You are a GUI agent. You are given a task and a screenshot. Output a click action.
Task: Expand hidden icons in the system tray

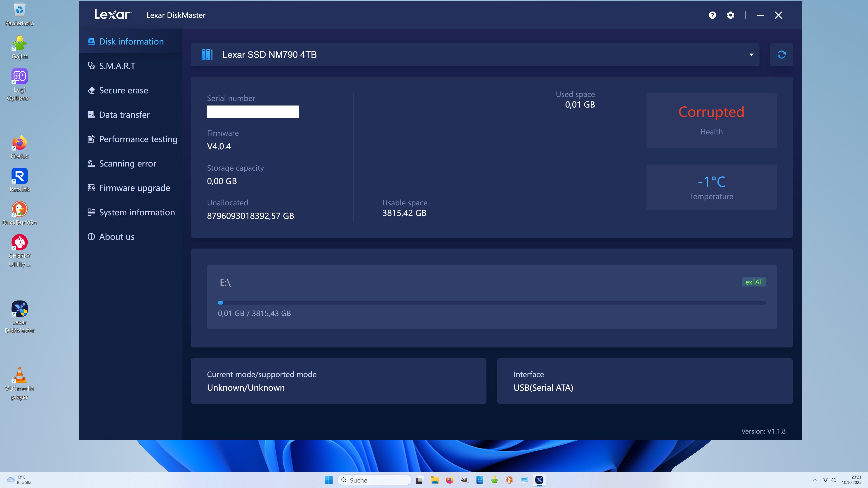815,480
